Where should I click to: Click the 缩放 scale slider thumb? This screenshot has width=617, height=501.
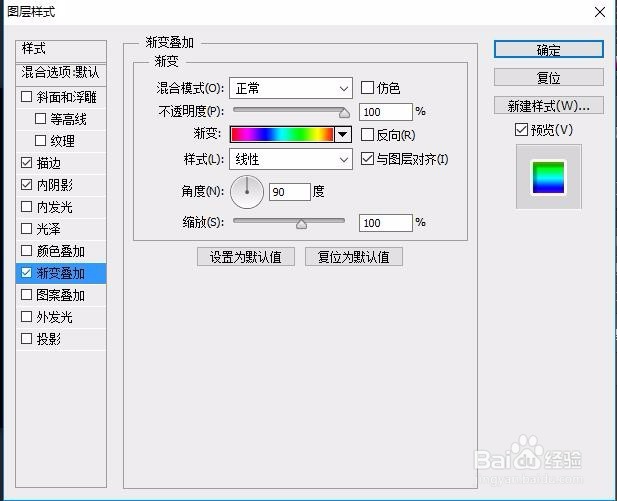point(301,224)
